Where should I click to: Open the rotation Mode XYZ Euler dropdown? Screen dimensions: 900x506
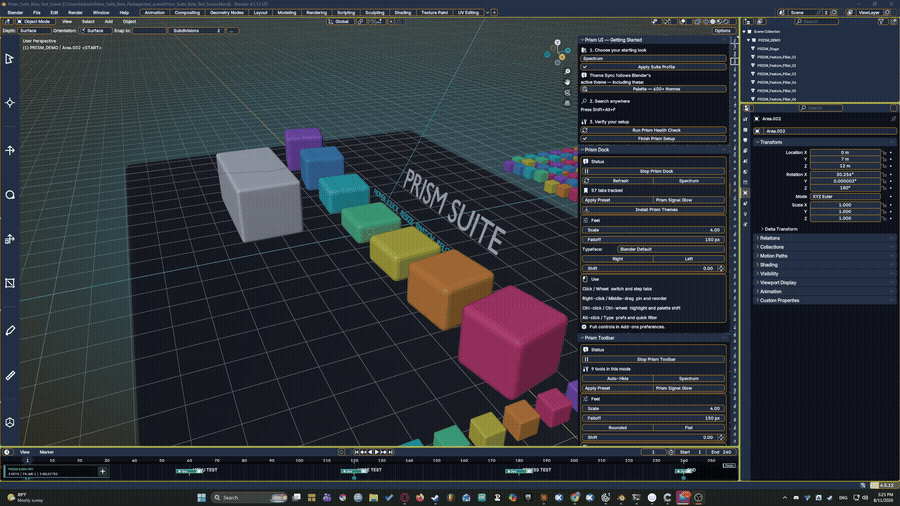[845, 197]
